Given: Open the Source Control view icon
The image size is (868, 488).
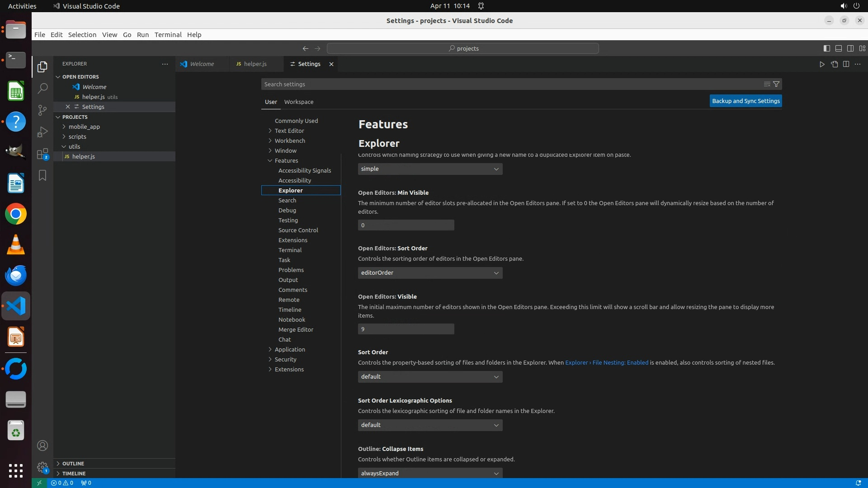Looking at the screenshot, I should [x=42, y=110].
